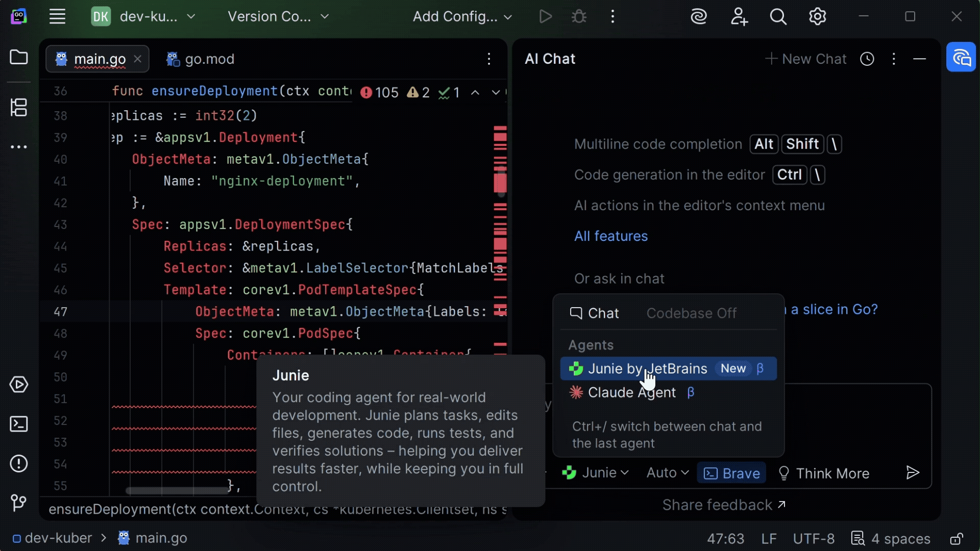Screen dimensions: 980x551
Task: Open the Problems tool window
Action: [x=19, y=463]
